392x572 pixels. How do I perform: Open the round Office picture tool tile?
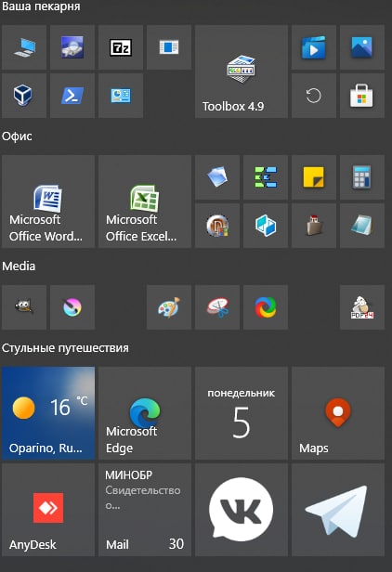[217, 226]
